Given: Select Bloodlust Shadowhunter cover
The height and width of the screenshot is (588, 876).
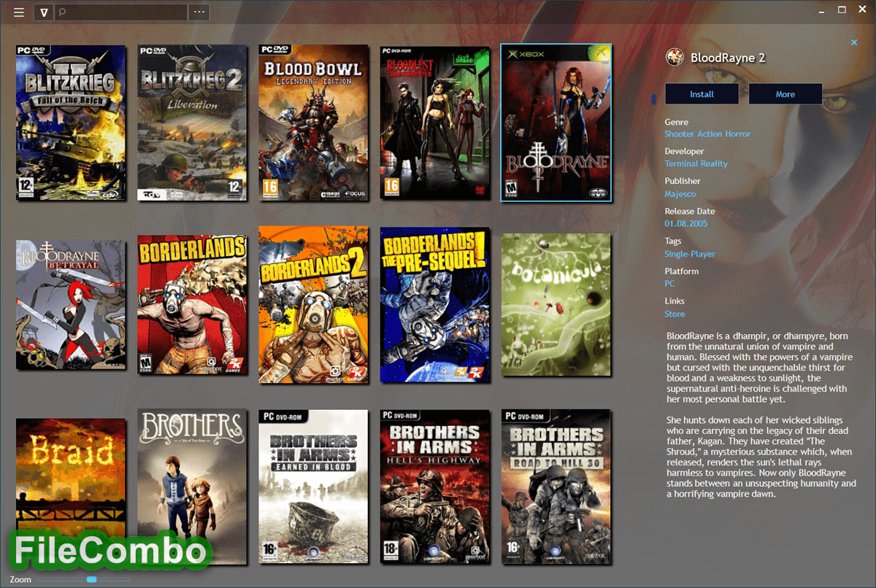Looking at the screenshot, I should coord(434,123).
